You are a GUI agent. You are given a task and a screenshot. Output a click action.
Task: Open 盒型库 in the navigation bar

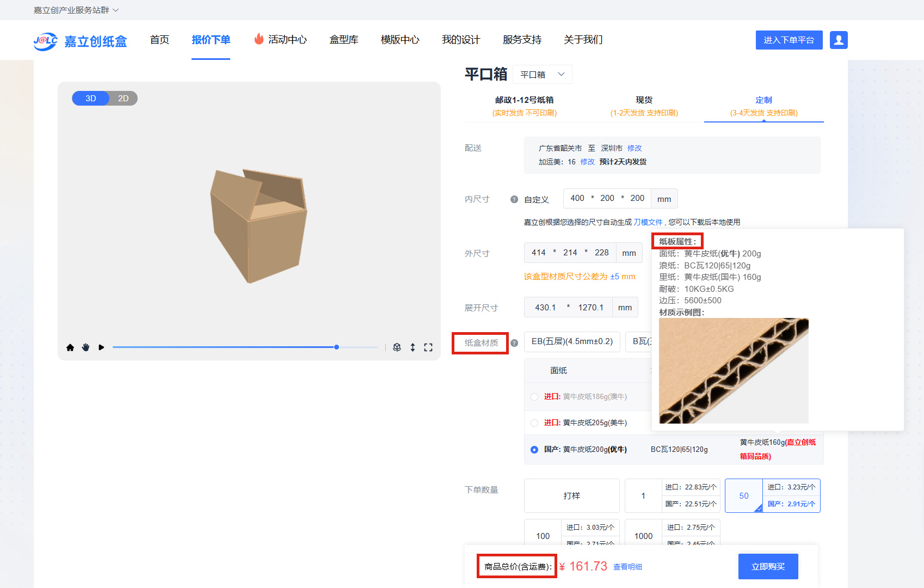tap(343, 40)
